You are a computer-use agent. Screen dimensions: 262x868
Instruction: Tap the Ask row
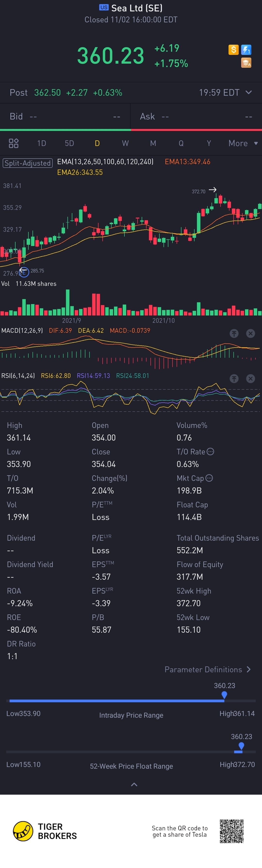point(196,117)
